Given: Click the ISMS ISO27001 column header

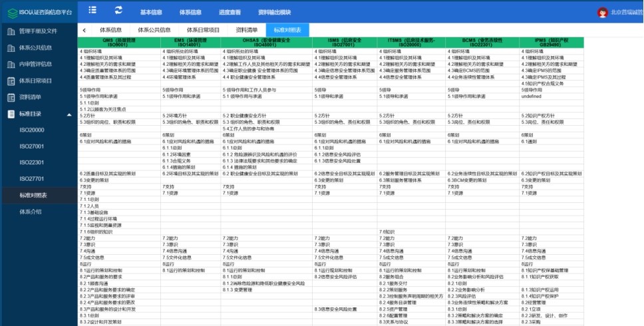Looking at the screenshot, I should (345, 43).
